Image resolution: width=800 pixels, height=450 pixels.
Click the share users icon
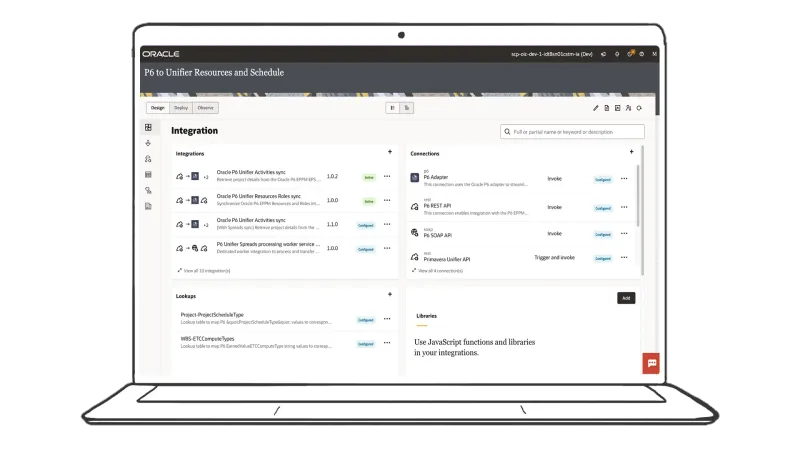[x=628, y=108]
